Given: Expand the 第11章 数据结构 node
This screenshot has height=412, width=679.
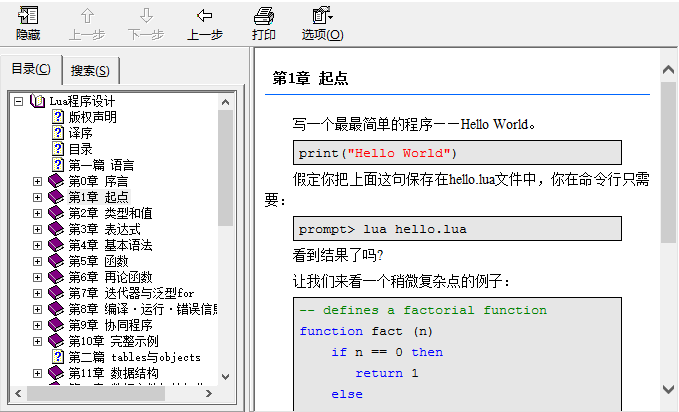Looking at the screenshot, I should point(37,373).
